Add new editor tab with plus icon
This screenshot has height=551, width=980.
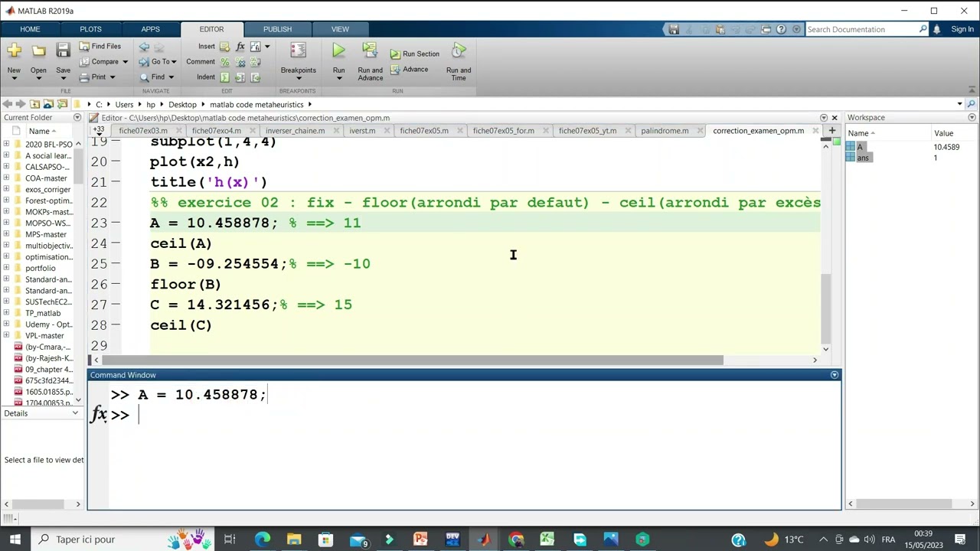(x=831, y=131)
